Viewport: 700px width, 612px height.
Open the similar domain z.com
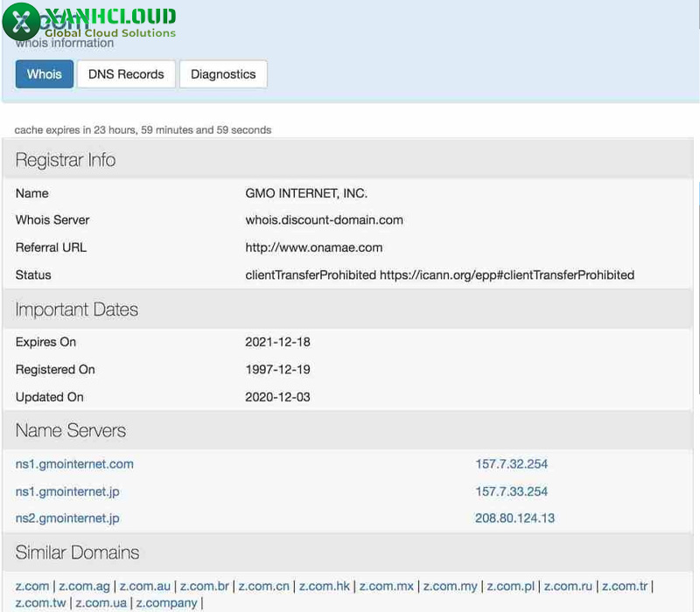coord(32,586)
